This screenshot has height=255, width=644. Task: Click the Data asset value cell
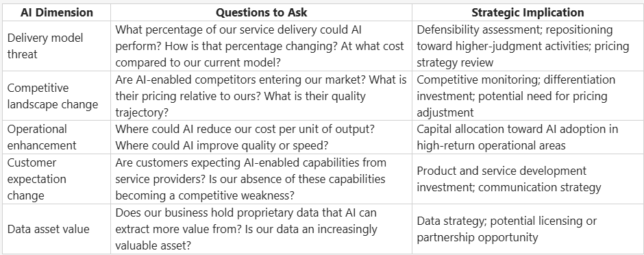tap(57, 229)
